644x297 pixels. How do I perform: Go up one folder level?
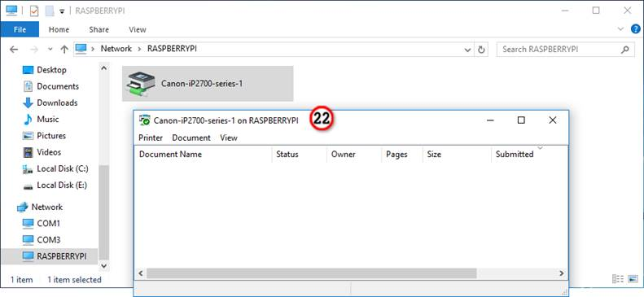click(x=64, y=49)
